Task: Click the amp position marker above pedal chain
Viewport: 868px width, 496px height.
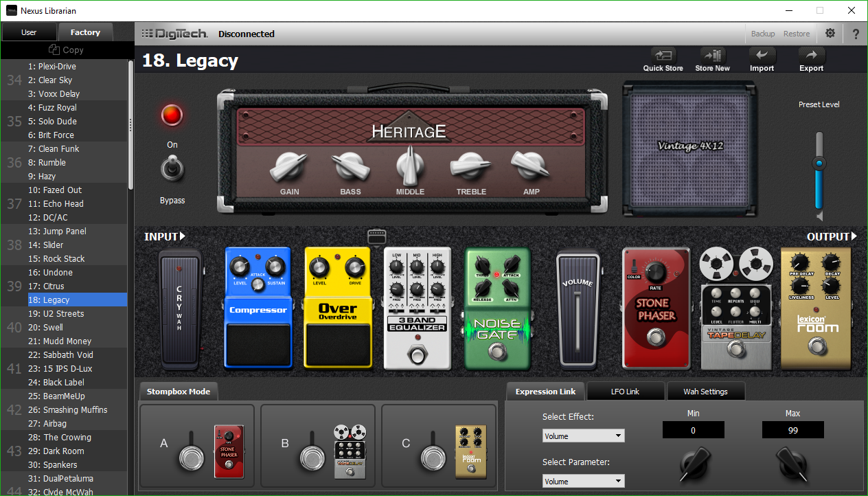Action: (377, 236)
